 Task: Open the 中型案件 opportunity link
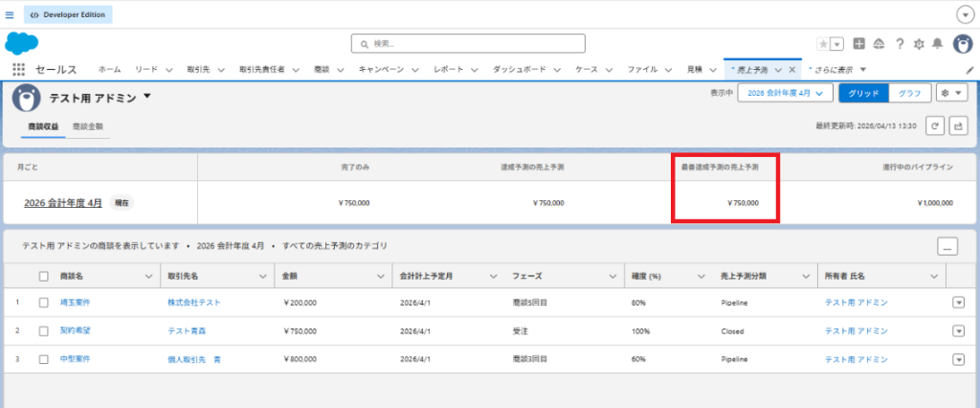click(x=75, y=359)
